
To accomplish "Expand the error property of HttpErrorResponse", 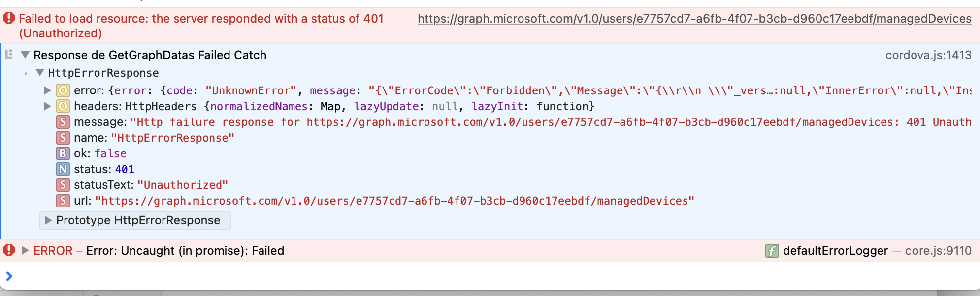I will click(48, 90).
